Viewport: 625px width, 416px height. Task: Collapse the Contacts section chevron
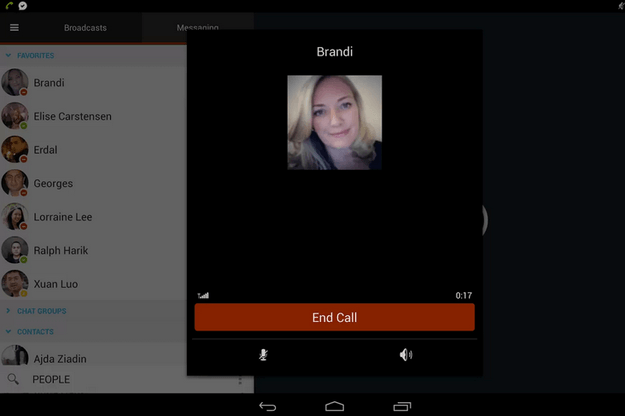[8, 332]
